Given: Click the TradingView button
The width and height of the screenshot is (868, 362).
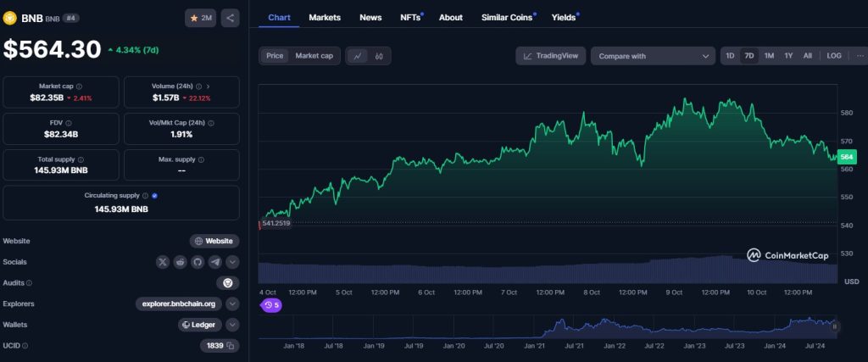Looking at the screenshot, I should tap(550, 56).
